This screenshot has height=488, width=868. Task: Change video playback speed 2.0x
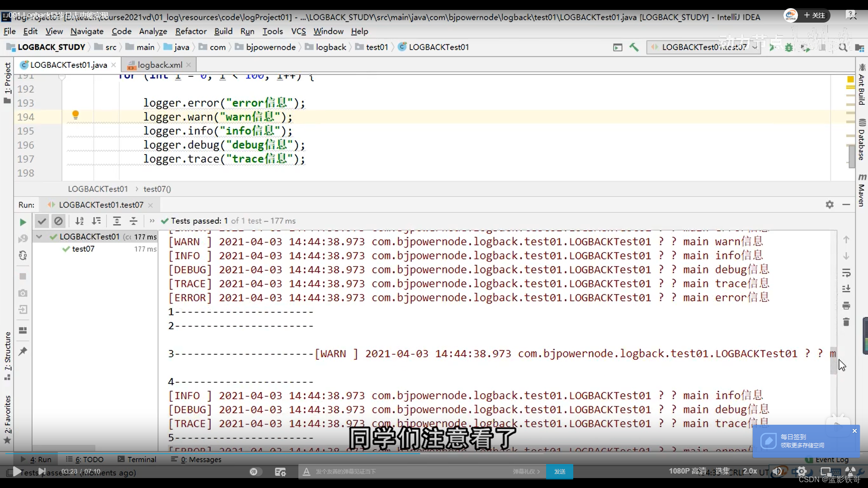click(x=750, y=471)
